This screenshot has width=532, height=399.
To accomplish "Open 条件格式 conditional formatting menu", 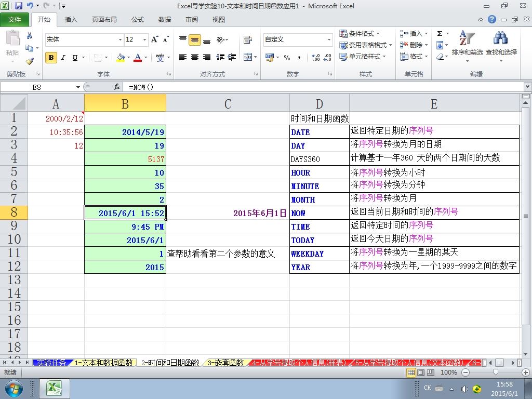I will point(360,34).
